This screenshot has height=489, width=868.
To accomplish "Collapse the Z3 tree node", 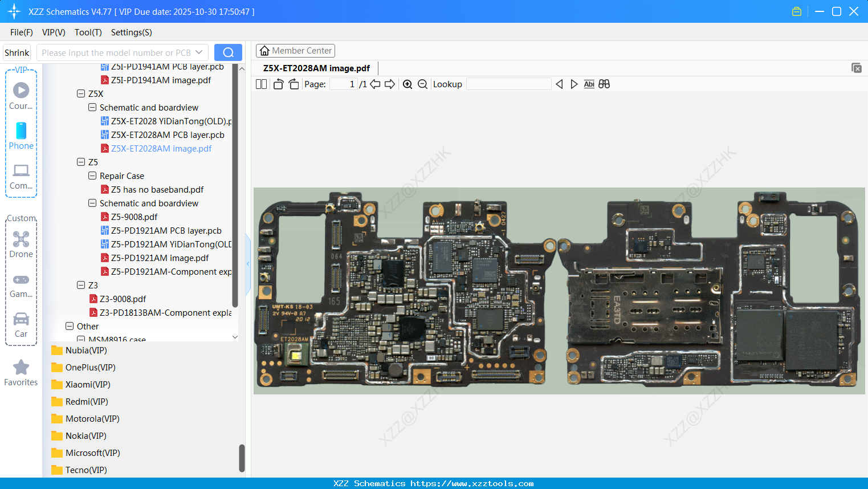I will (x=81, y=285).
